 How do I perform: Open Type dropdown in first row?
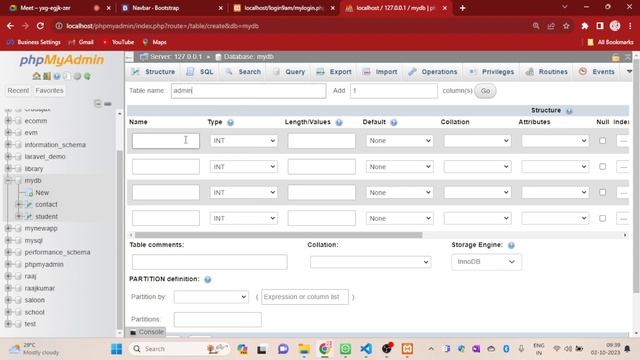pyautogui.click(x=244, y=141)
